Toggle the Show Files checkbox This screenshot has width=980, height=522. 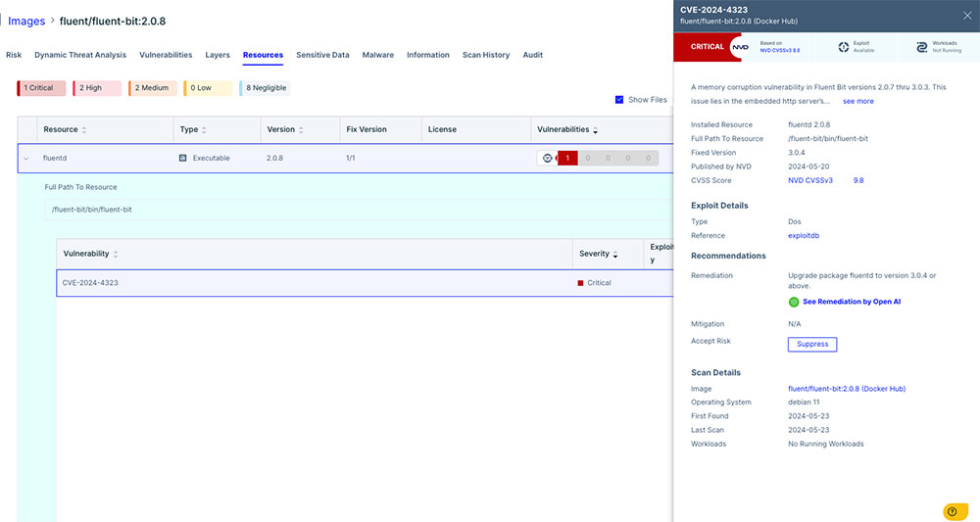pyautogui.click(x=618, y=99)
